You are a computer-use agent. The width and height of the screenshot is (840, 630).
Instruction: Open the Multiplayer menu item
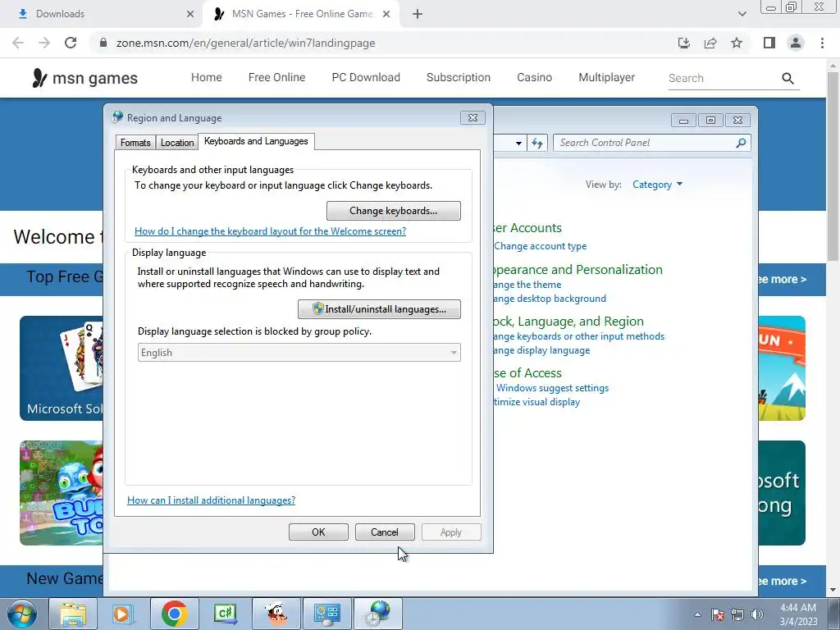point(606,77)
